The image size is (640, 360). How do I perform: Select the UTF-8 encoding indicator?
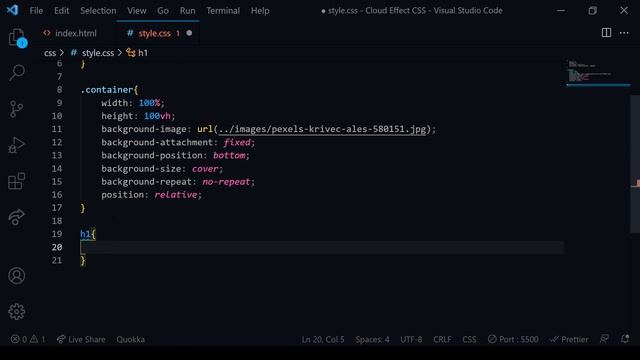point(411,339)
